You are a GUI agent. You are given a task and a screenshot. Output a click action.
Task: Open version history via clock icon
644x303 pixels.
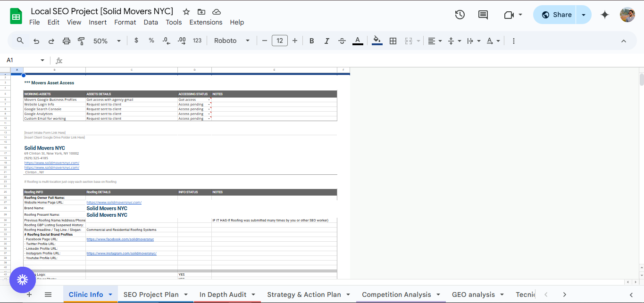pyautogui.click(x=459, y=15)
